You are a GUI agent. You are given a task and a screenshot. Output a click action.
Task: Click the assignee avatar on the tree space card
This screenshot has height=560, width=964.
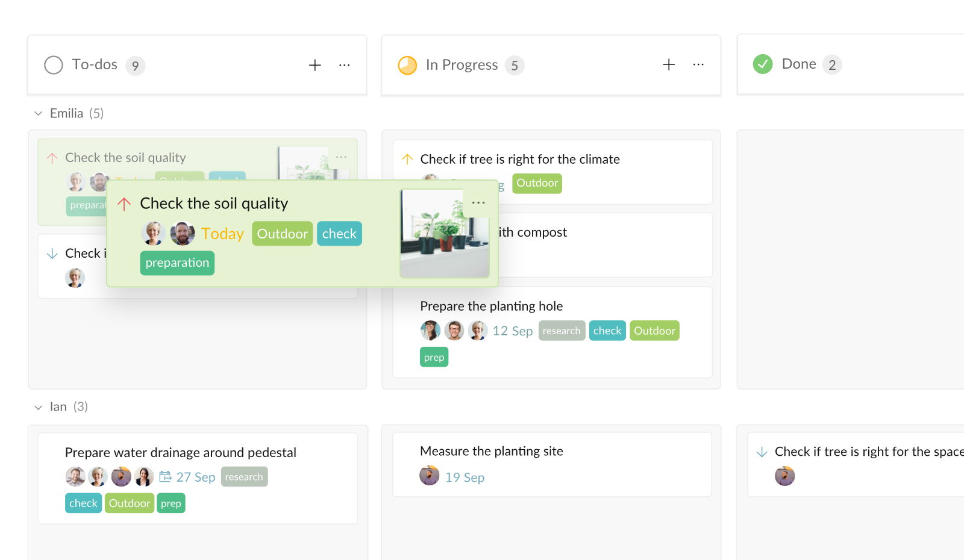pos(784,476)
